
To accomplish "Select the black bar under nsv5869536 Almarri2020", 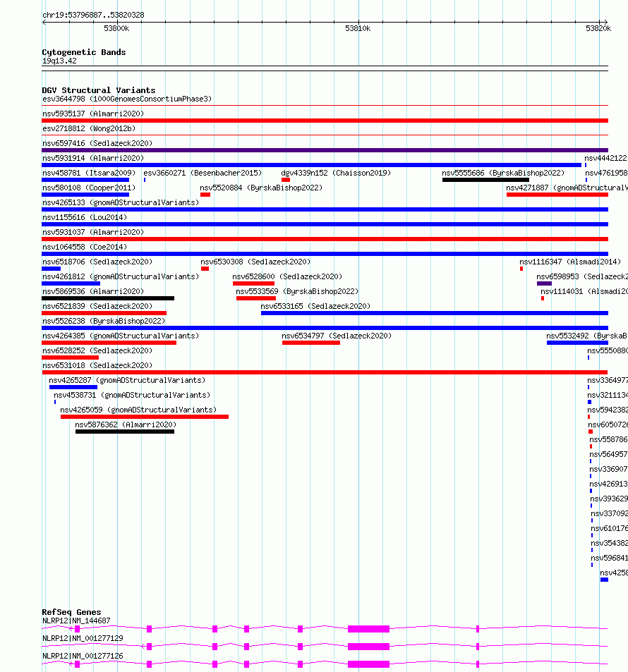I will 108,298.
